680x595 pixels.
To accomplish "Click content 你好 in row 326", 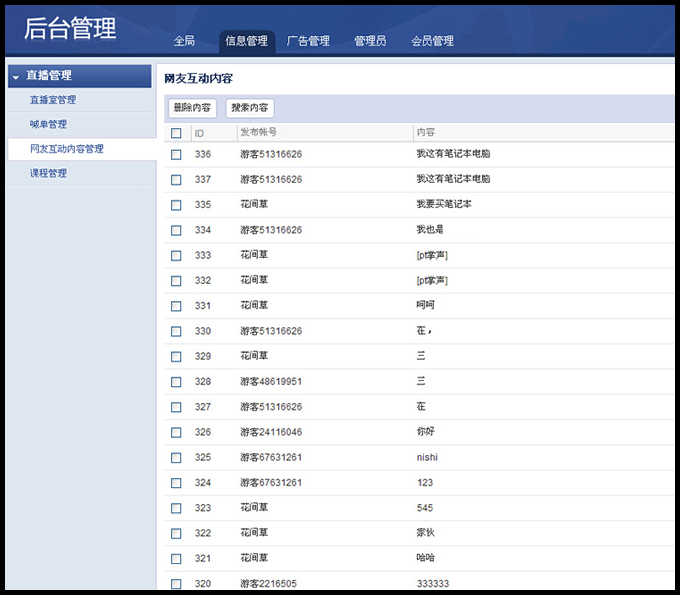I will click(425, 431).
